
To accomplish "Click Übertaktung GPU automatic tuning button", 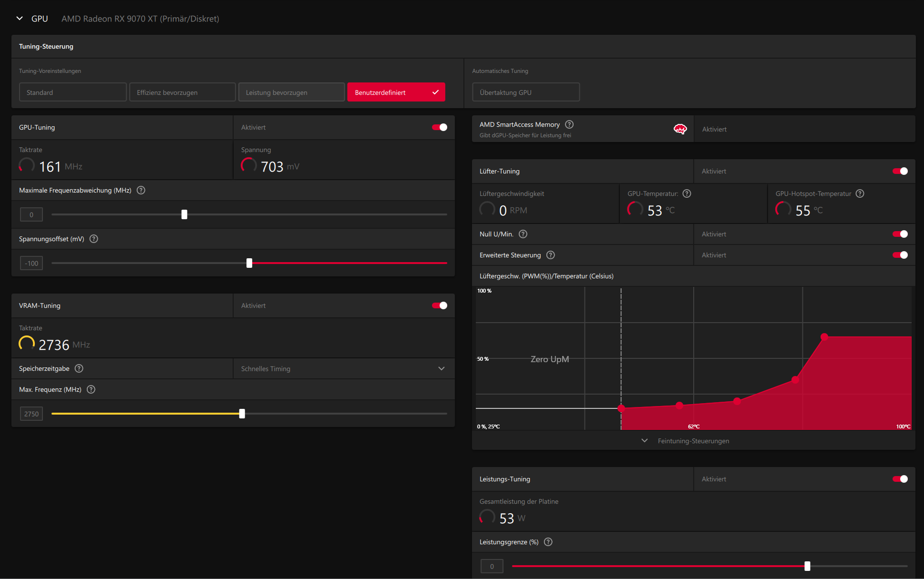I will pyautogui.click(x=526, y=92).
